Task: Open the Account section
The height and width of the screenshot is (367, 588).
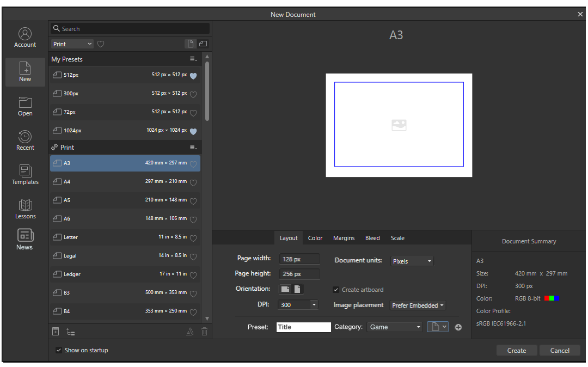Action: 25,38
